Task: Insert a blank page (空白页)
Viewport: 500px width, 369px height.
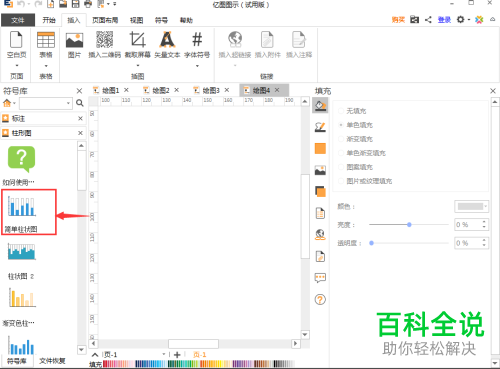Action: pos(16,44)
